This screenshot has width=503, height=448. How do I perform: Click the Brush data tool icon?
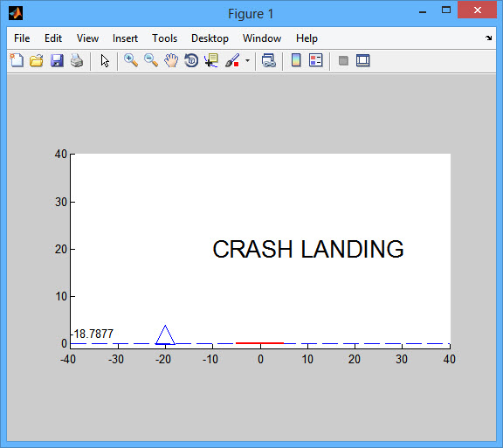click(232, 60)
